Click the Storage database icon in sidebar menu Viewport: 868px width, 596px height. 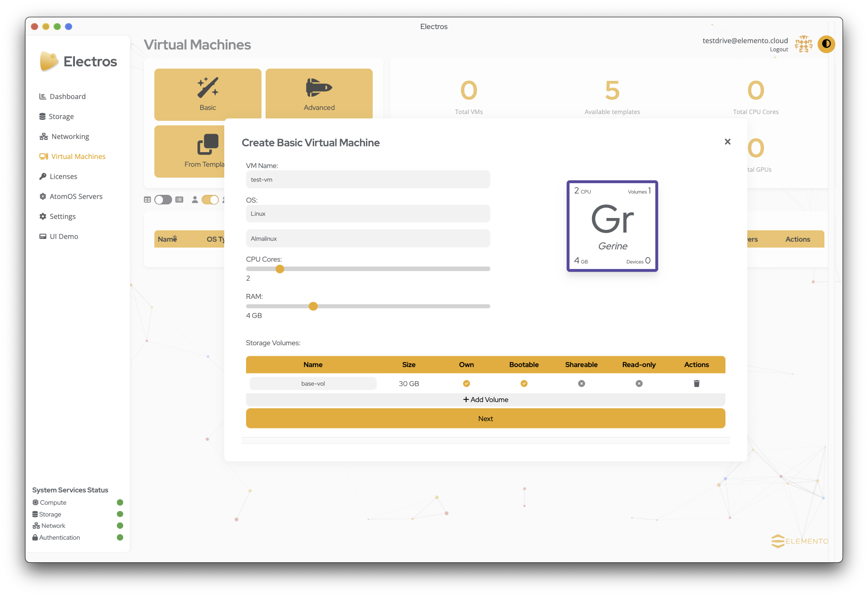click(x=42, y=116)
